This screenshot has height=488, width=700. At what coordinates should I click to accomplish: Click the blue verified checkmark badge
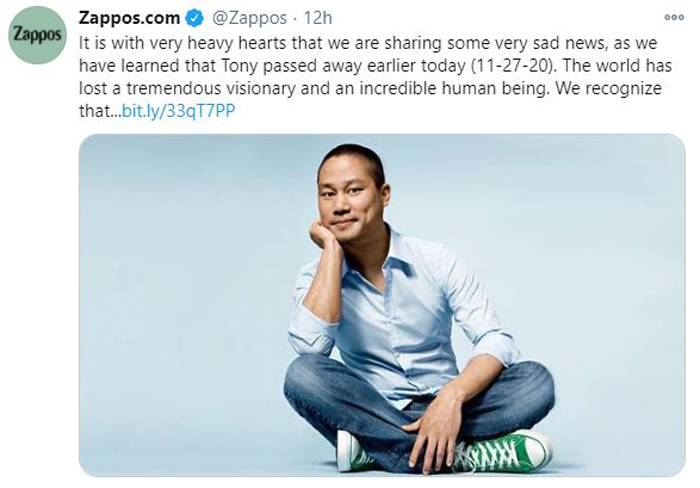(194, 18)
